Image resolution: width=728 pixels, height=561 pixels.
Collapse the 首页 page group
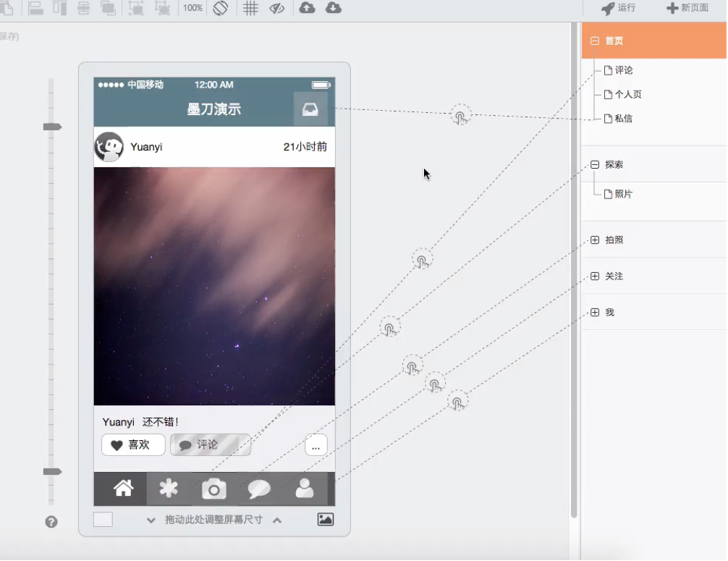(595, 41)
